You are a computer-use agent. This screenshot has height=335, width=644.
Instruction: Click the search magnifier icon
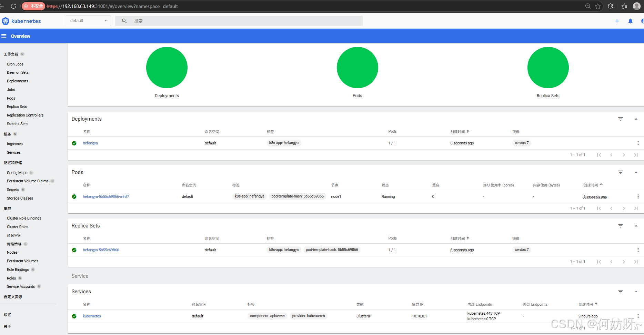[x=124, y=21]
